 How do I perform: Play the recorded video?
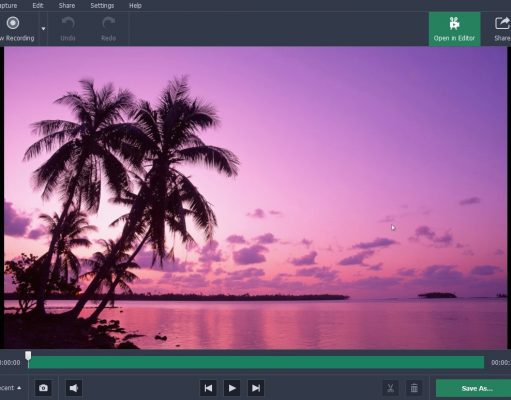click(232, 388)
